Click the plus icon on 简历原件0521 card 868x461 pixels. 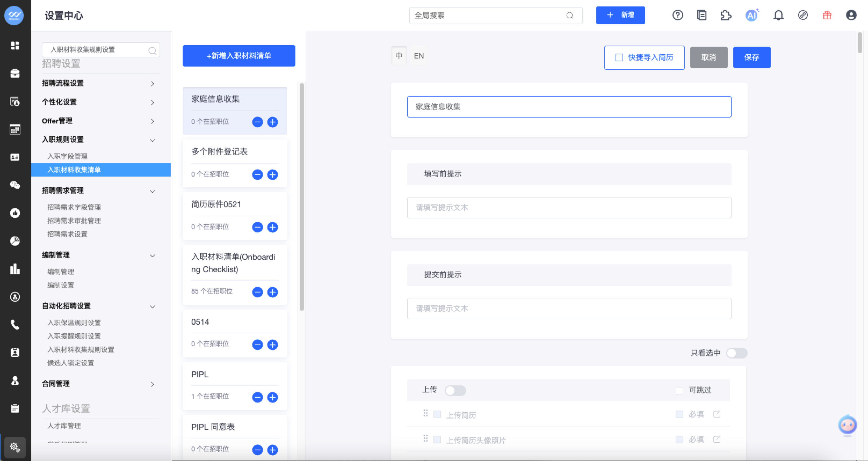[272, 227]
